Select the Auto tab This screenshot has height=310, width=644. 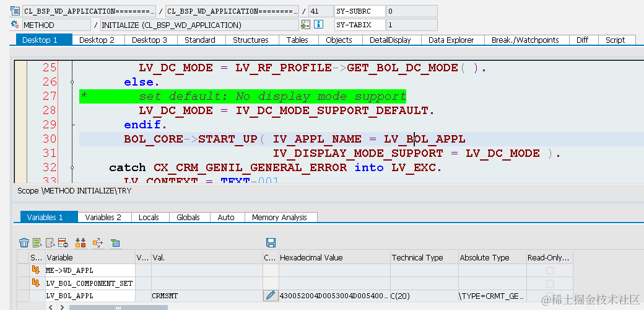226,217
